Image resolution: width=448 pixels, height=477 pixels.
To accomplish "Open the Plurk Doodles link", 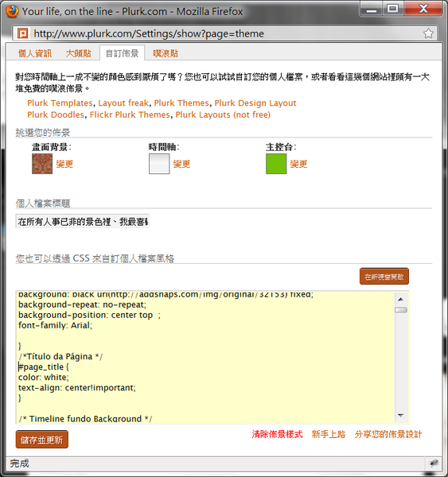I will tap(56, 114).
